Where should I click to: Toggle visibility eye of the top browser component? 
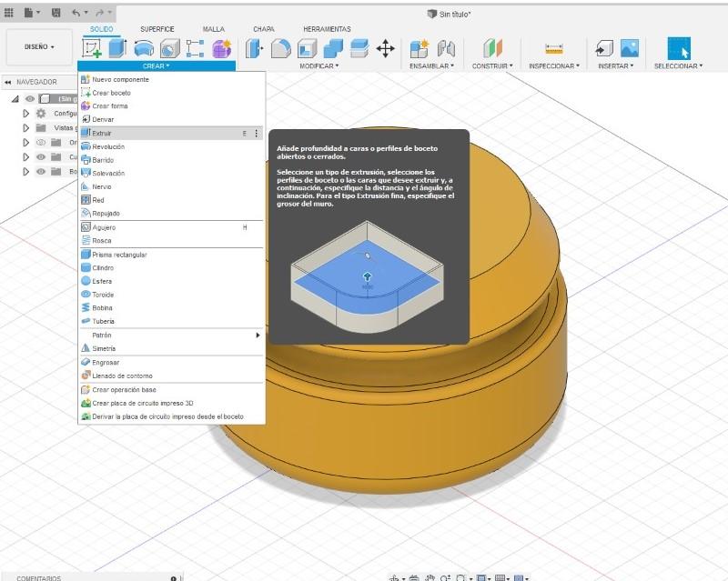(x=30, y=99)
